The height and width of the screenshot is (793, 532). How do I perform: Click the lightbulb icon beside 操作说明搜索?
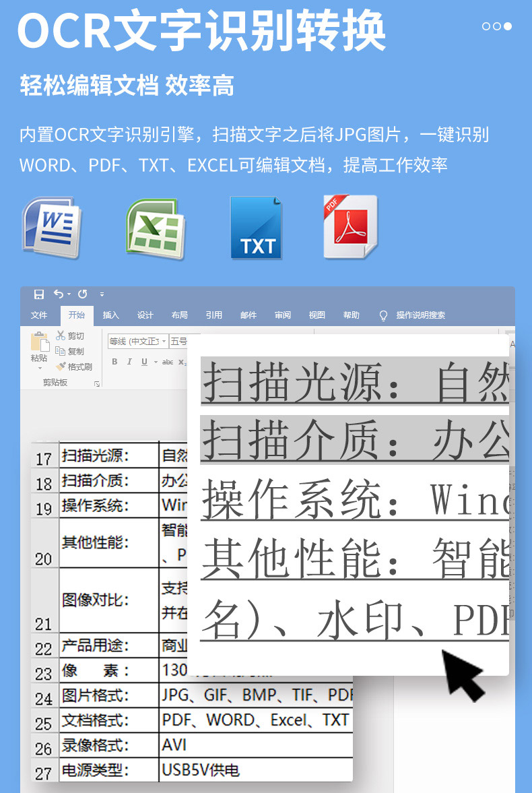tap(383, 315)
